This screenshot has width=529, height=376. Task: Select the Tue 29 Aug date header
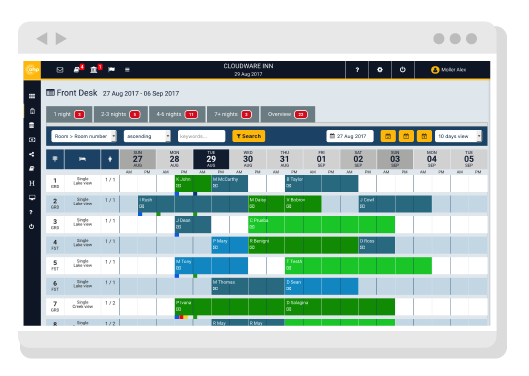[x=211, y=159]
